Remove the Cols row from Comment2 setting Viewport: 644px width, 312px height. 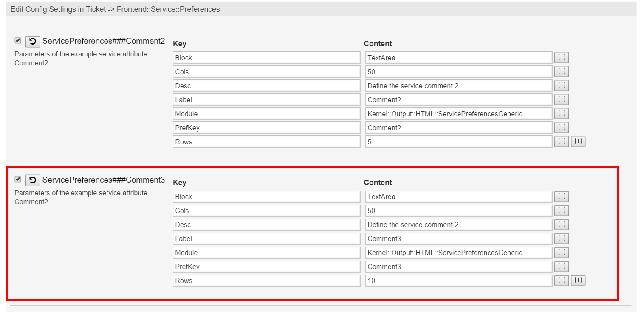[561, 71]
